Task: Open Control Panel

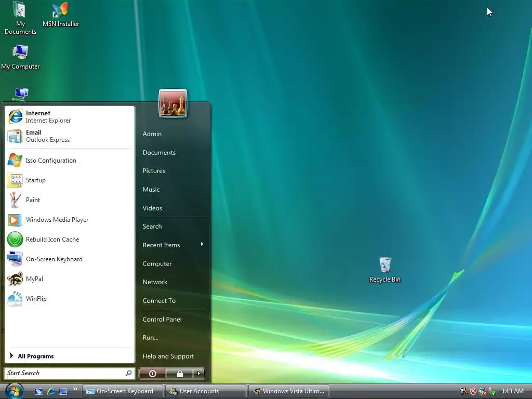Action: click(172, 320)
